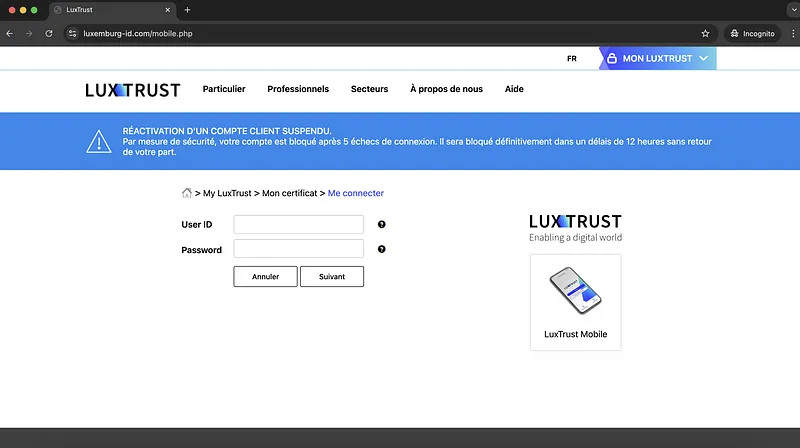Open the Professionnels menu

[298, 89]
